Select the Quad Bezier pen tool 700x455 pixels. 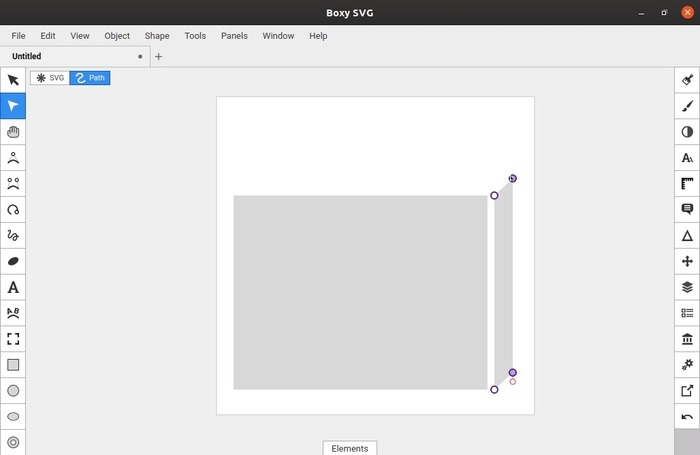[x=13, y=158]
